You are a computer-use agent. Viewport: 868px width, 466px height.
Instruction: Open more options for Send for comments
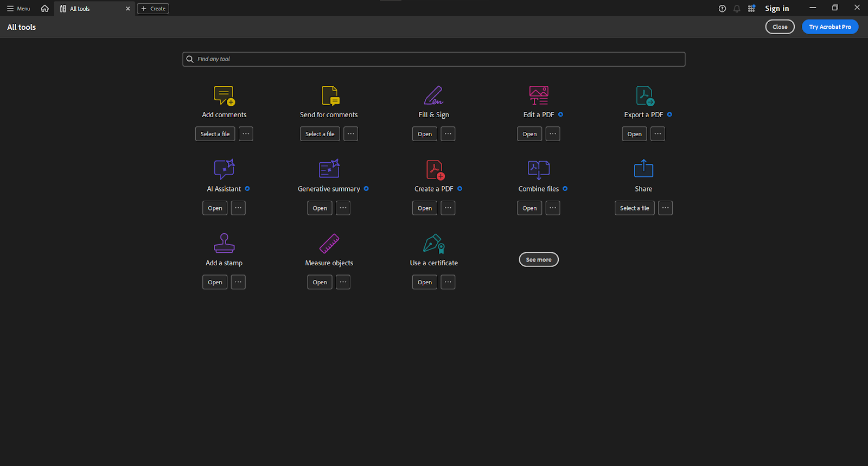coord(350,134)
